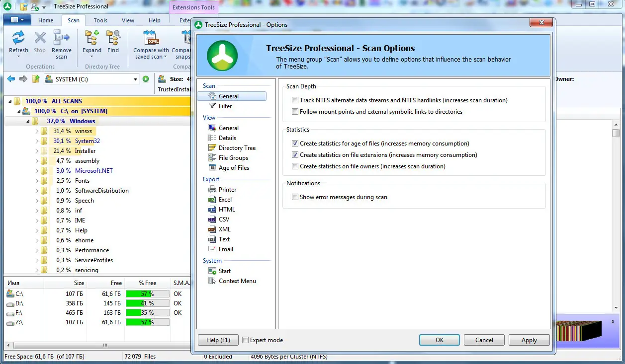
Task: Click the Extensions Tools tab header
Action: (193, 7)
